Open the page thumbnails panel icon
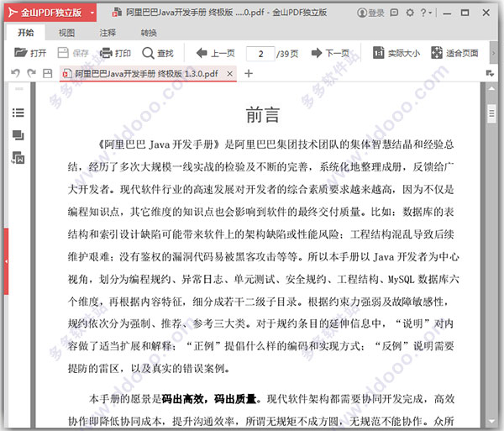The width and height of the screenshot is (504, 431). [x=18, y=135]
